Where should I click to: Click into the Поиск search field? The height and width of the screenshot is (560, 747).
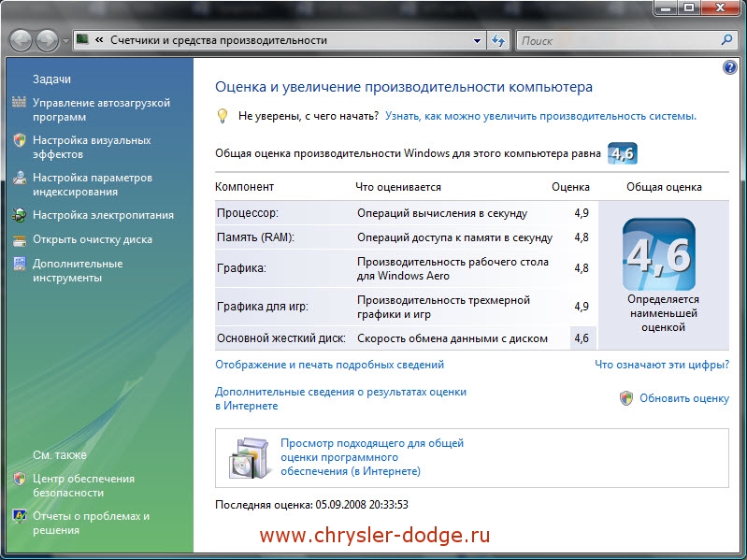click(617, 40)
